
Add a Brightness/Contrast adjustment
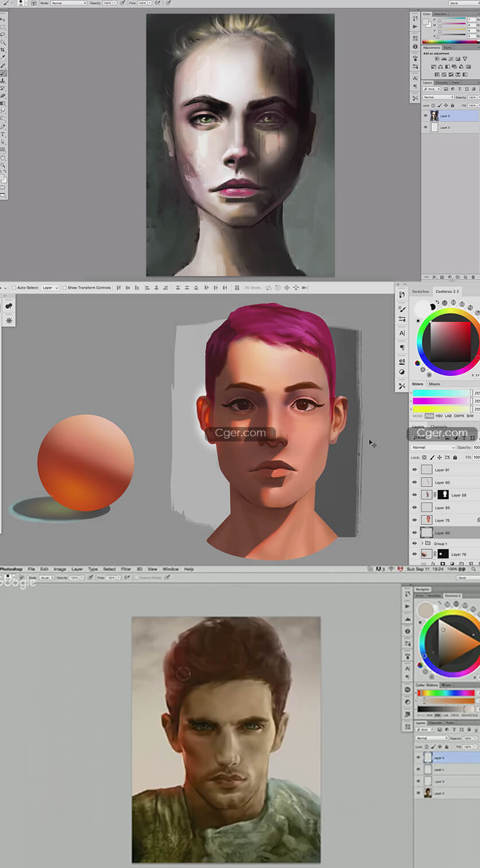pos(437,59)
